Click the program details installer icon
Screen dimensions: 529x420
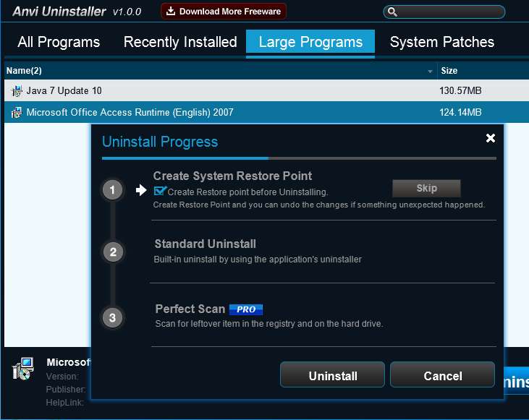click(23, 369)
